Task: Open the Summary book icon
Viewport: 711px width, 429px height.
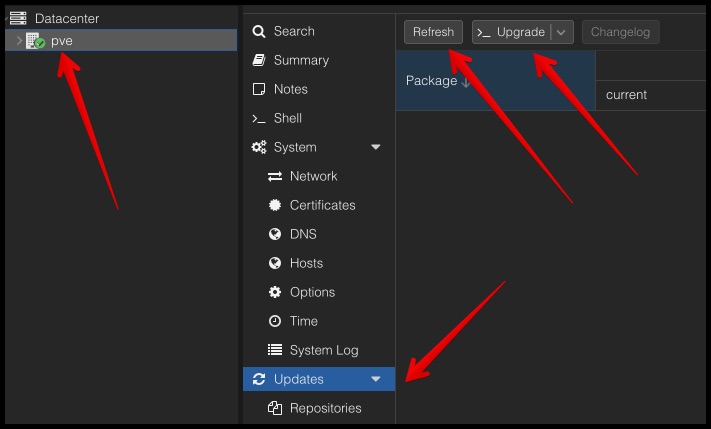Action: tap(259, 60)
